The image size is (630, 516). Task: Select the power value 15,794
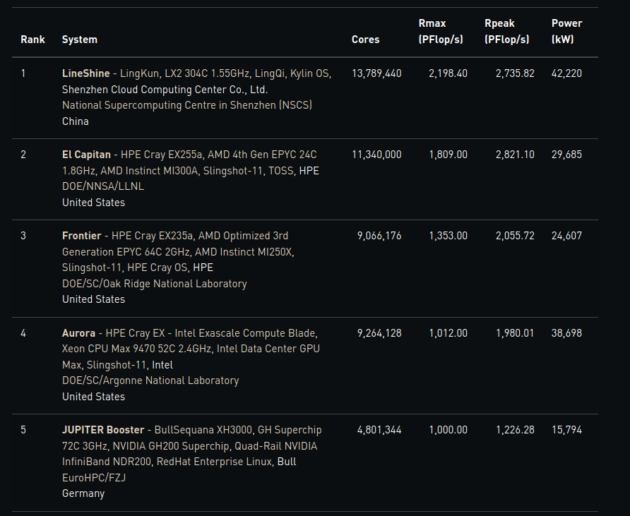pyautogui.click(x=567, y=430)
